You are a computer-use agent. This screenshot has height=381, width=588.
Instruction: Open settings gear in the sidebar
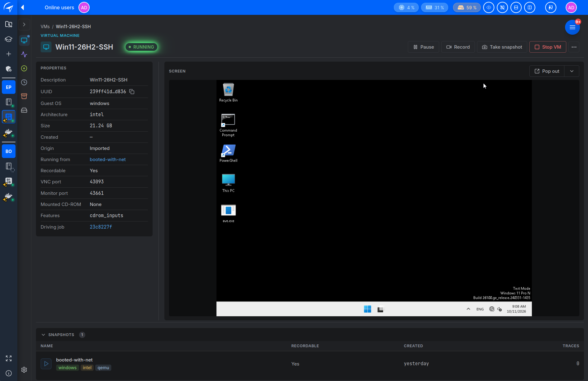coord(24,370)
